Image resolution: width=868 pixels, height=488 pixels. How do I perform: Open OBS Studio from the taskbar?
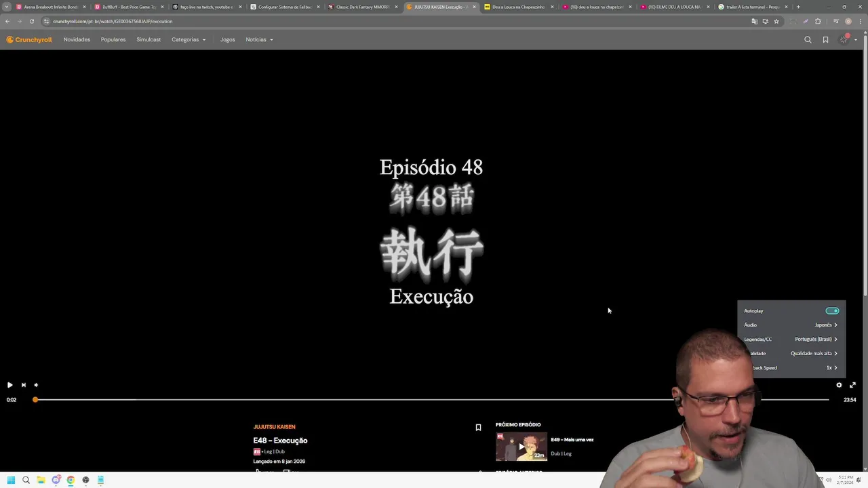point(85,480)
